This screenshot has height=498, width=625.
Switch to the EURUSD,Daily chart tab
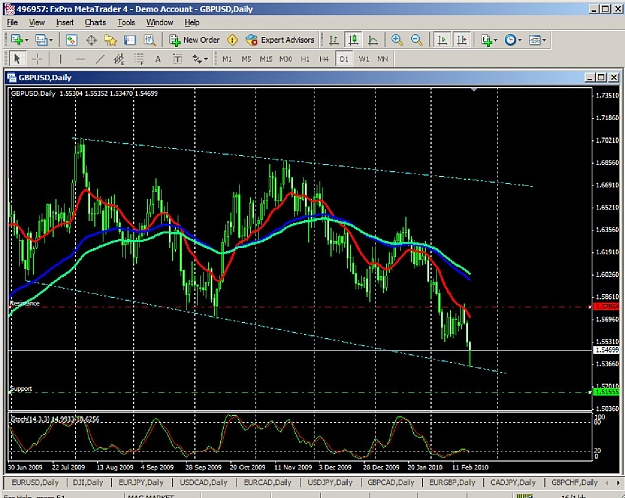35,482
